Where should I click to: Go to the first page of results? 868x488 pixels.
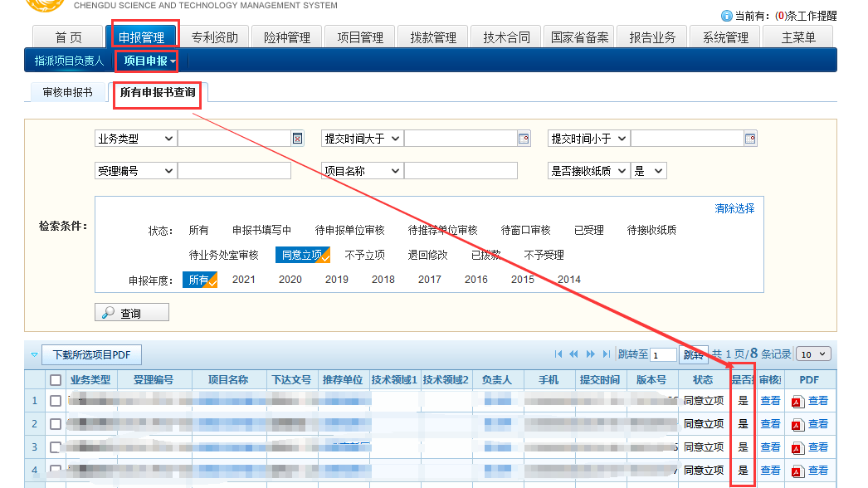558,354
